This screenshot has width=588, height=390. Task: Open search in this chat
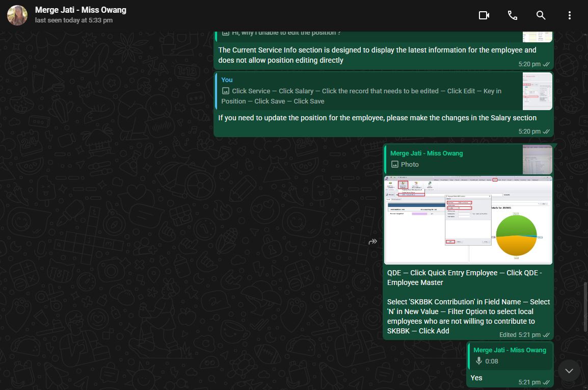[541, 15]
